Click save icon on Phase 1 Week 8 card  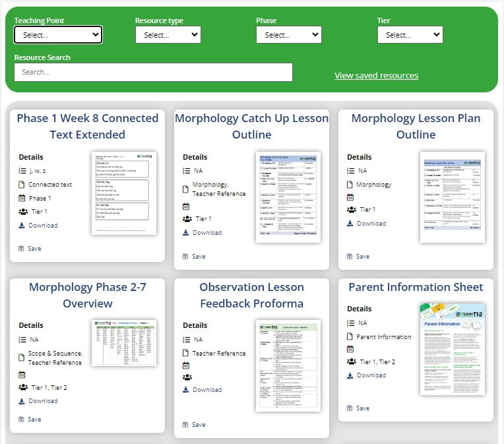22,249
